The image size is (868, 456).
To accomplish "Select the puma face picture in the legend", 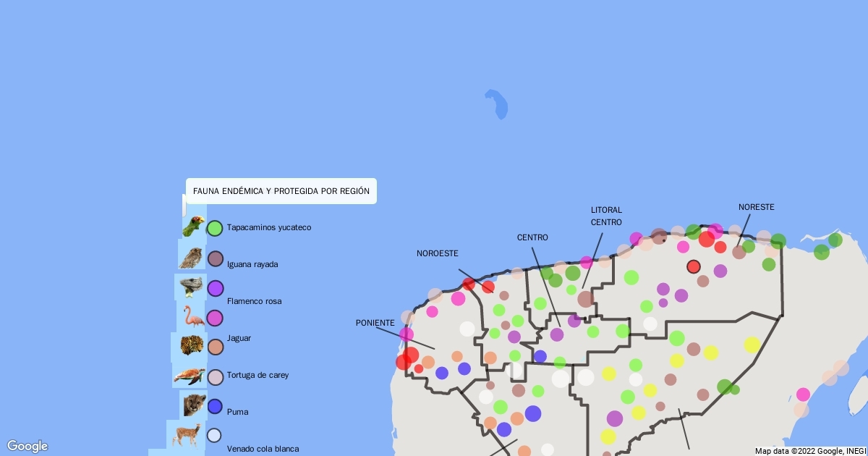I will click(194, 405).
